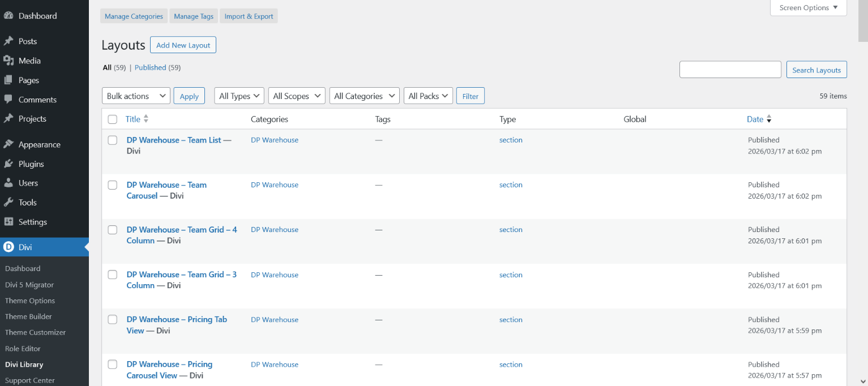868x386 pixels.
Task: Click the scrollbar down arrow
Action: (863, 381)
